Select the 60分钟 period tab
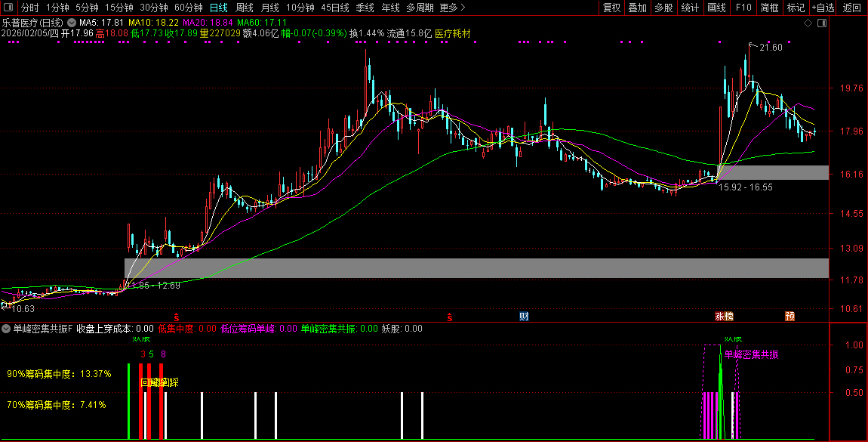The width and height of the screenshot is (868, 442). click(188, 8)
